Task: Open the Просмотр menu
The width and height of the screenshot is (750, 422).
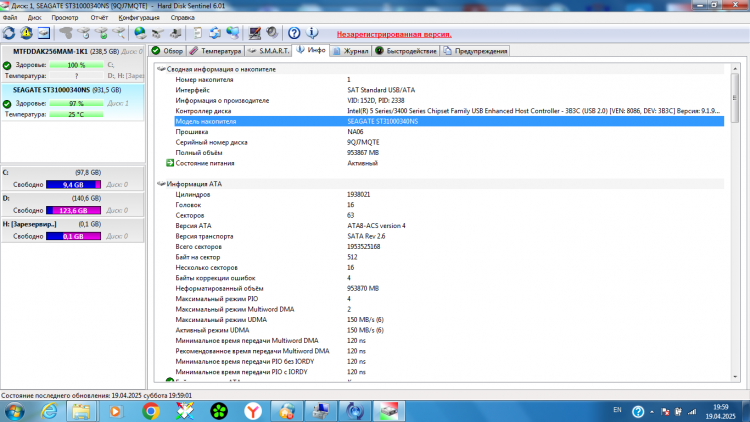Action: [x=65, y=18]
